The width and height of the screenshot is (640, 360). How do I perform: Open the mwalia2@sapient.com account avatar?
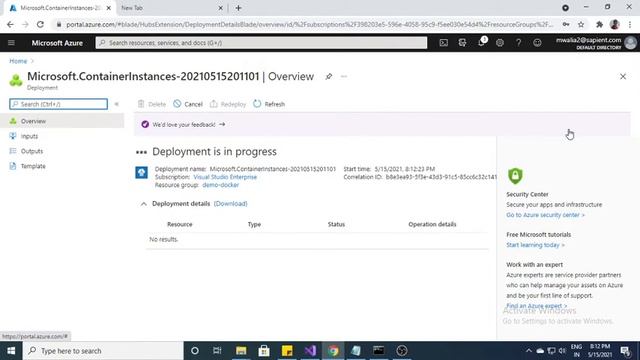(630, 43)
